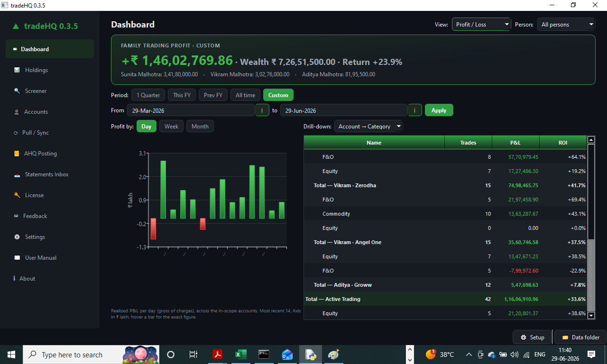Show hidden system tray icons
607x364 pixels.
469,355
